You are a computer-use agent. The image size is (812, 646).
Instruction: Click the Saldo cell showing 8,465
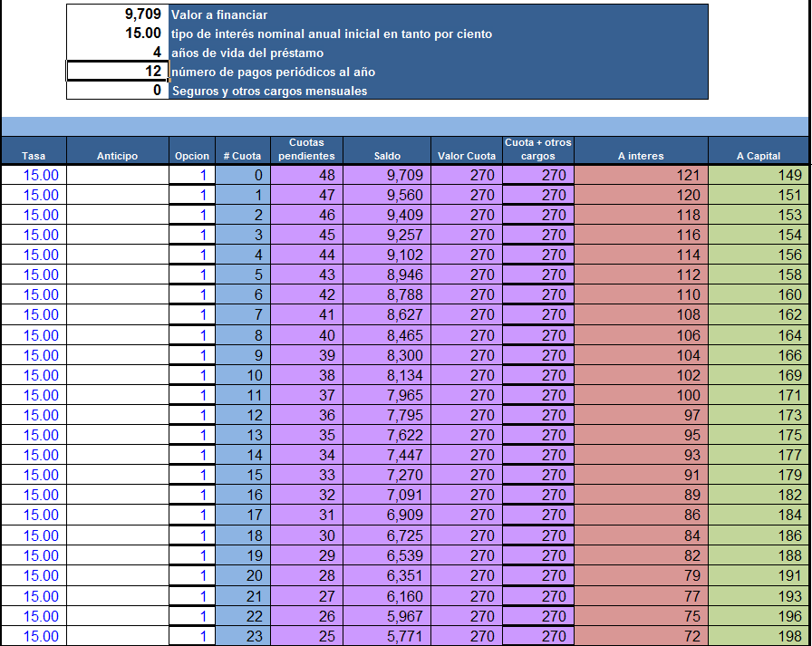point(387,335)
